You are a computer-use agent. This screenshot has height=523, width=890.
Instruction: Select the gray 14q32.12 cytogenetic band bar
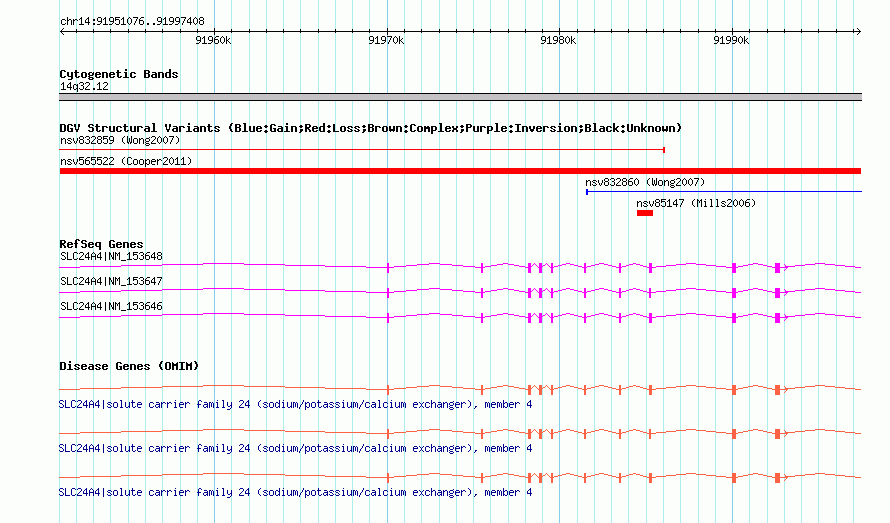[460, 97]
